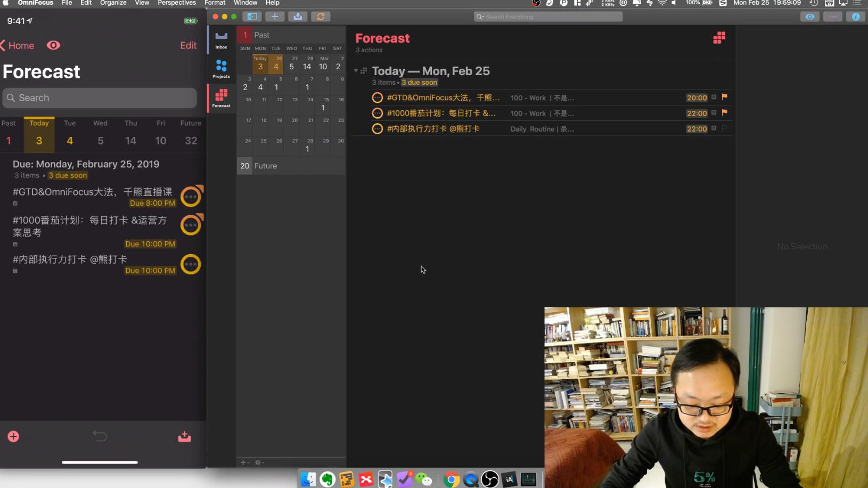Toggle the View options eye in the Mac toolbar
The width and height of the screenshot is (868, 488).
[809, 17]
